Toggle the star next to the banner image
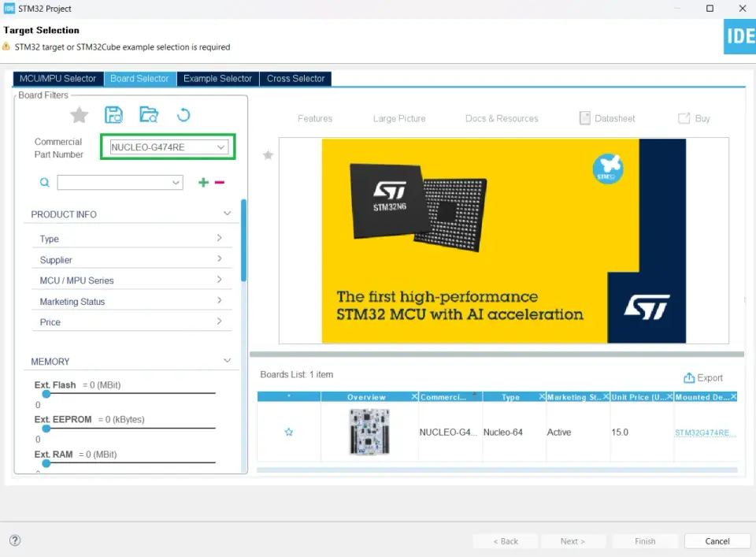The width and height of the screenshot is (756, 557). (268, 154)
